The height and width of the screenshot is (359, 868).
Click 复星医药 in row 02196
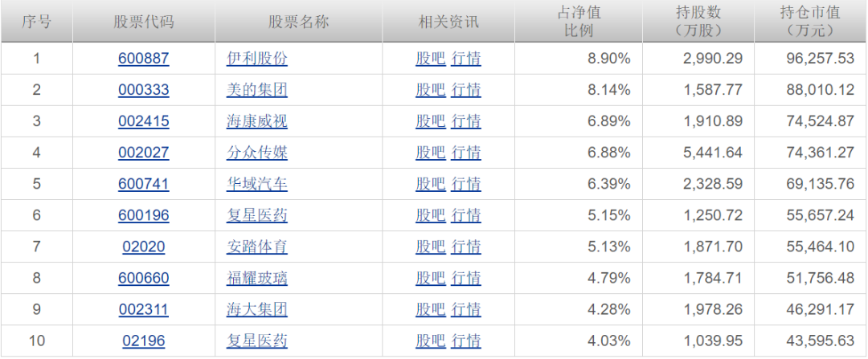coord(257,341)
